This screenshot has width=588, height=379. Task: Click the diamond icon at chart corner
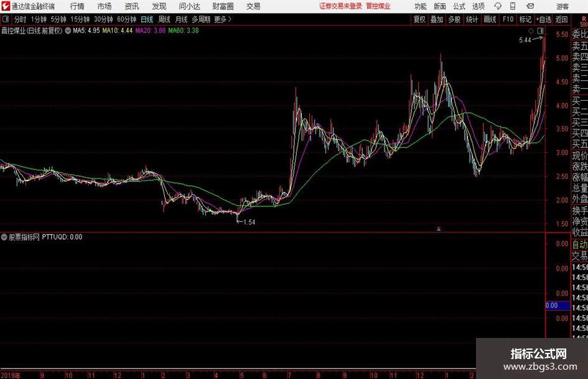tap(531, 30)
